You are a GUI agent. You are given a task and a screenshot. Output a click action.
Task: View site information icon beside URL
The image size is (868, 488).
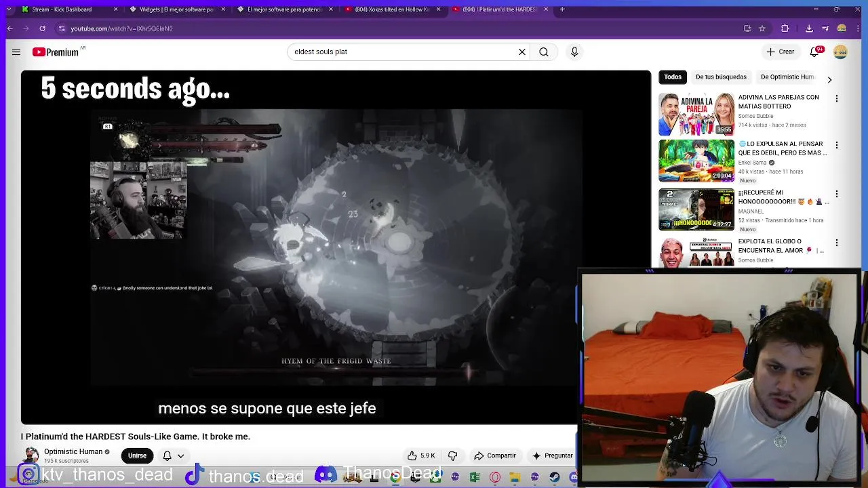pos(62,28)
